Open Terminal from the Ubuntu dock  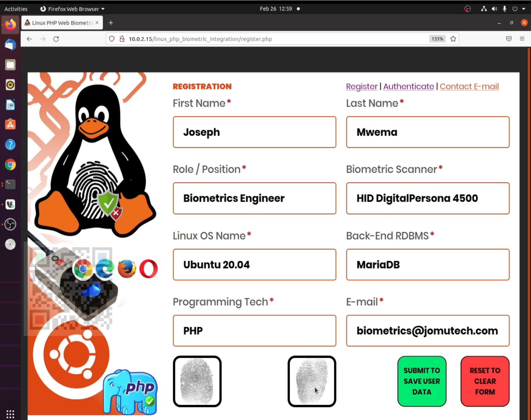(x=10, y=184)
